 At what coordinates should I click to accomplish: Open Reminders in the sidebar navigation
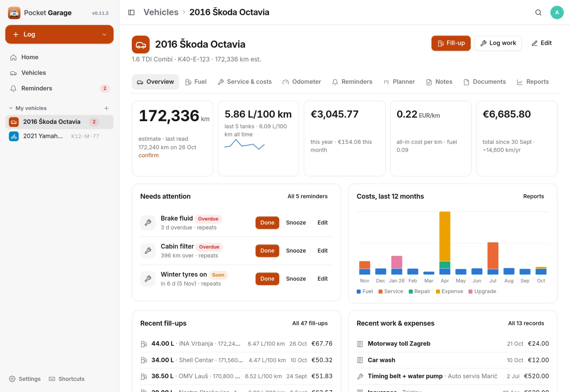59,88
